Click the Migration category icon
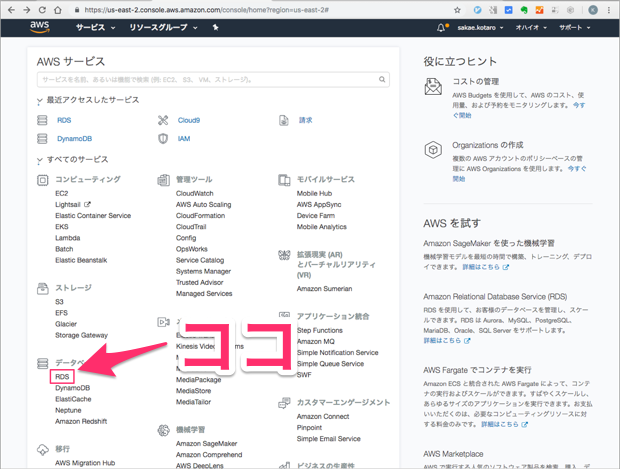Viewport: 620px width, 469px height. click(42, 450)
